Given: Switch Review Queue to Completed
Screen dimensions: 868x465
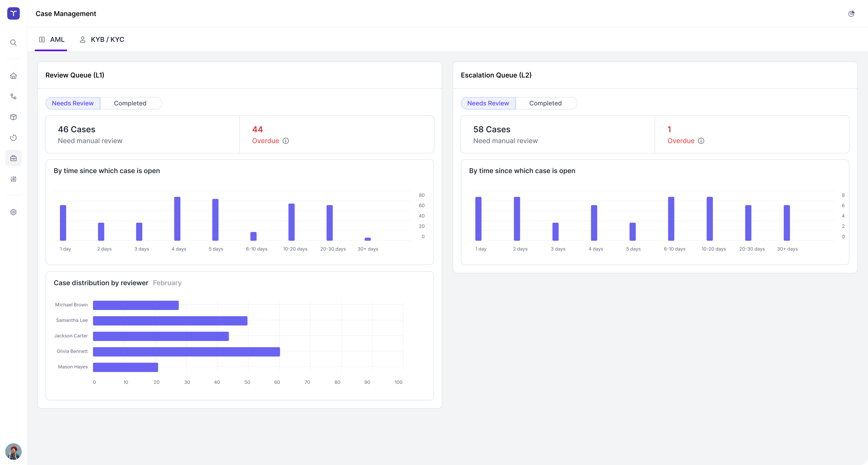Looking at the screenshot, I should tap(130, 103).
